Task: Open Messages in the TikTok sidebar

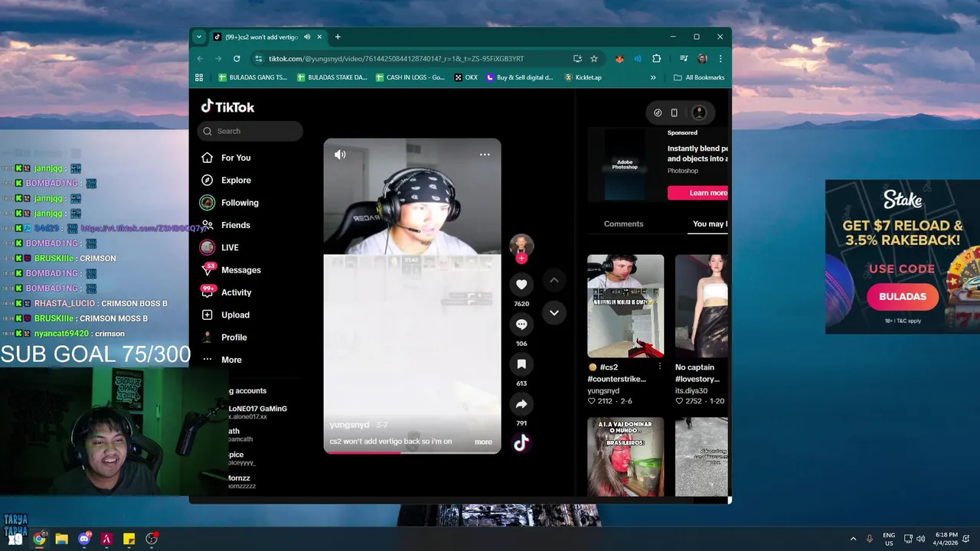Action: pos(240,270)
